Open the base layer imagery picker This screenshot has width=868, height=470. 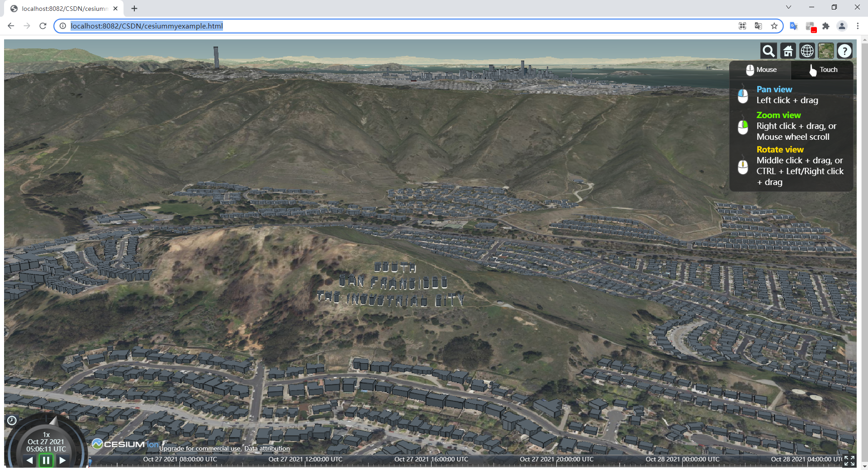[826, 51]
